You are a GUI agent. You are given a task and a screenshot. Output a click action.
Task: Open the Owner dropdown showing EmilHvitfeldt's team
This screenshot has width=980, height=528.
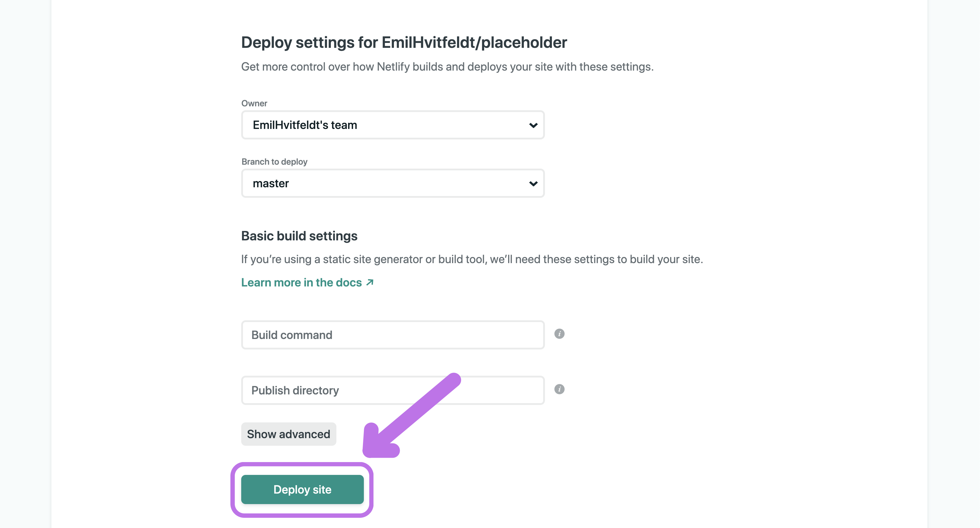pyautogui.click(x=392, y=125)
